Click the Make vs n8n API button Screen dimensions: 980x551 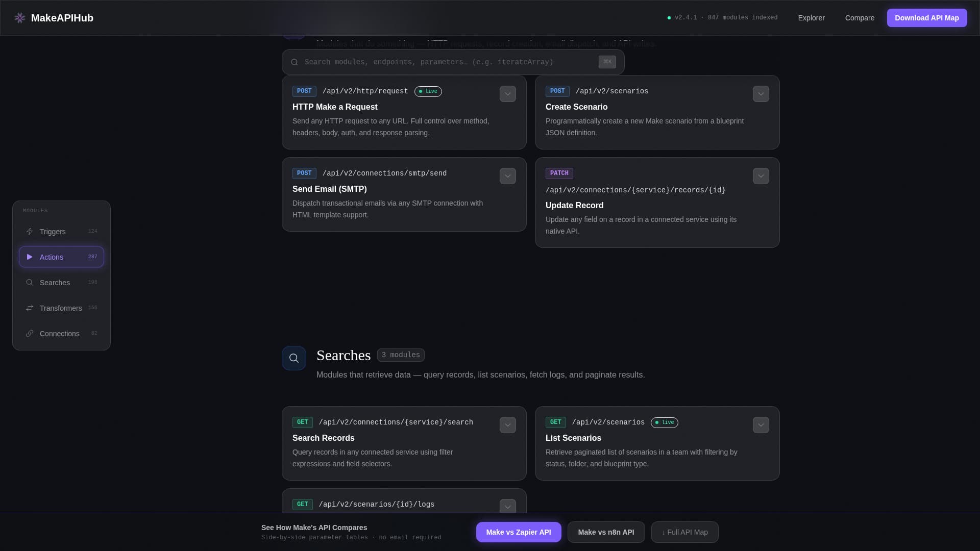click(x=606, y=532)
